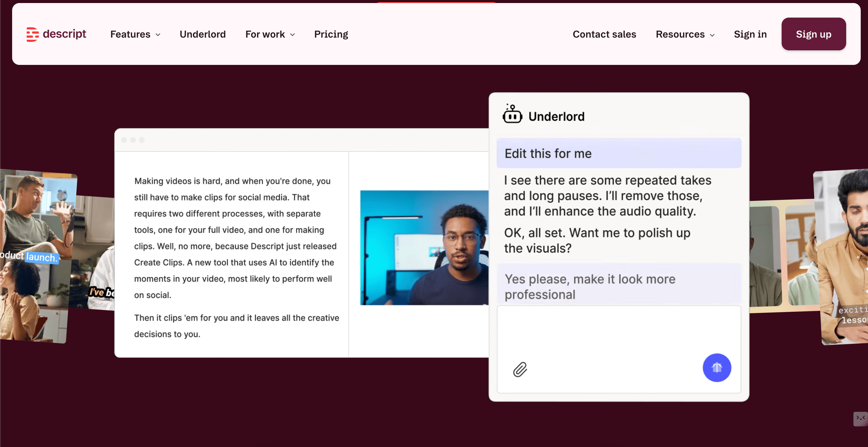868x447 pixels.
Task: Click the video preview of man speaking
Action: [x=424, y=248]
